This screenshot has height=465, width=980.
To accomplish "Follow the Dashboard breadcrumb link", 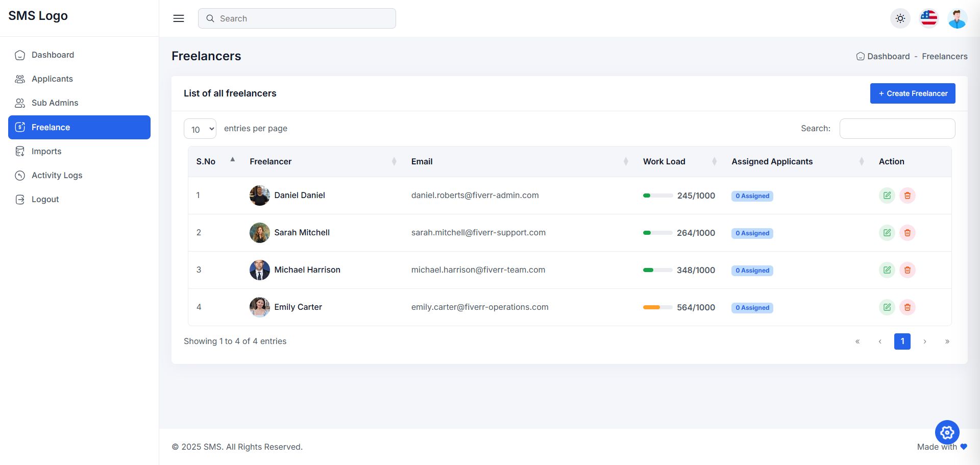I will 888,57.
